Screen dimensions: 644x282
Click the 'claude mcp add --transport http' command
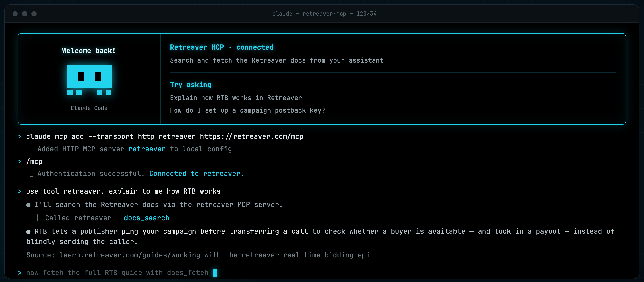[164, 137]
